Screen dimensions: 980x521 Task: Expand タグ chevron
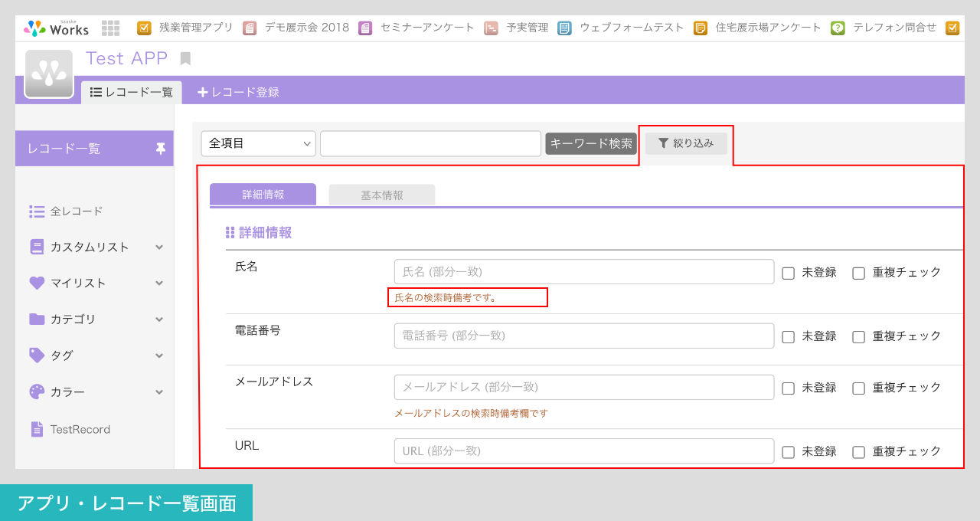point(159,356)
